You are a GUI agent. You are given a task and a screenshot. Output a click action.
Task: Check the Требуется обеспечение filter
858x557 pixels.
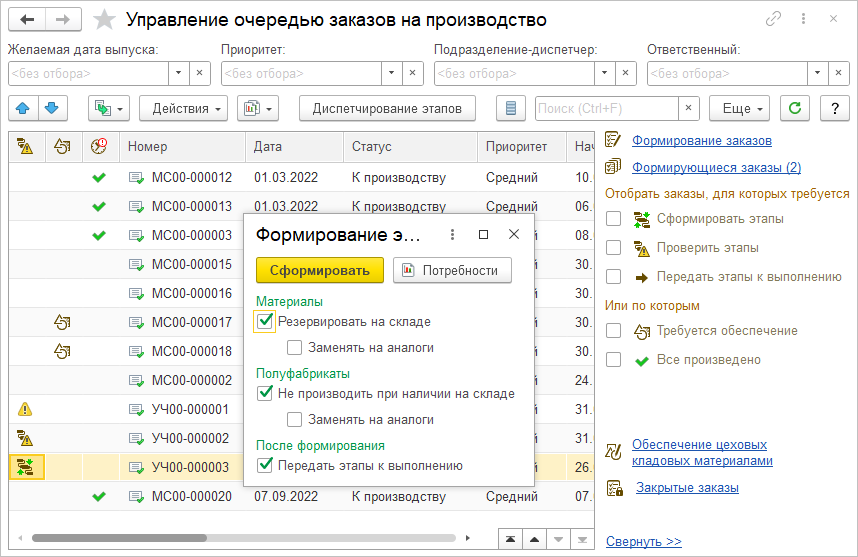pyautogui.click(x=613, y=330)
